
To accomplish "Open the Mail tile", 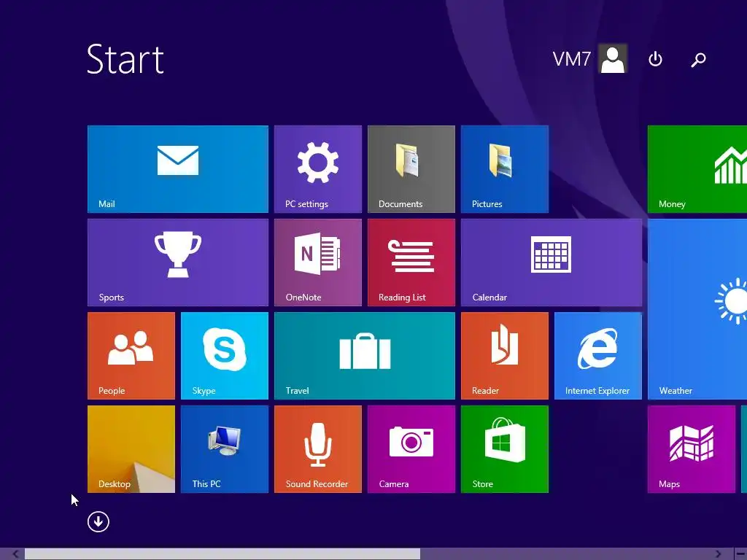I will click(x=178, y=169).
